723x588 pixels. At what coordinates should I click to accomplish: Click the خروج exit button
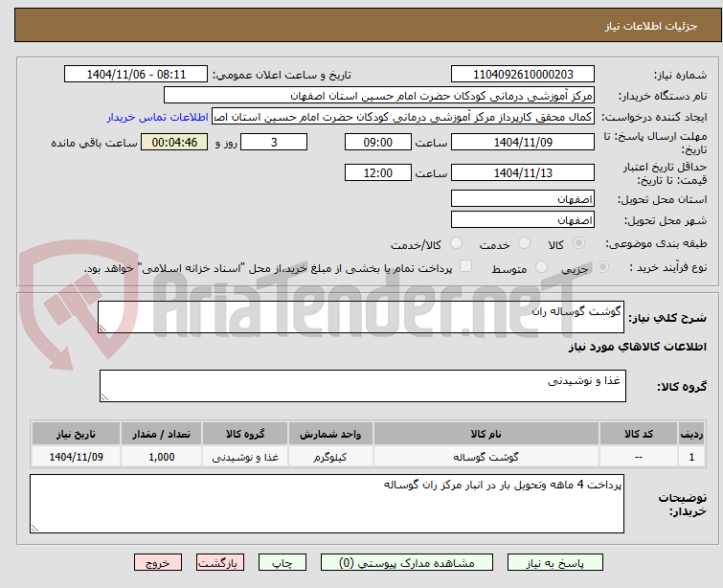tap(158, 563)
